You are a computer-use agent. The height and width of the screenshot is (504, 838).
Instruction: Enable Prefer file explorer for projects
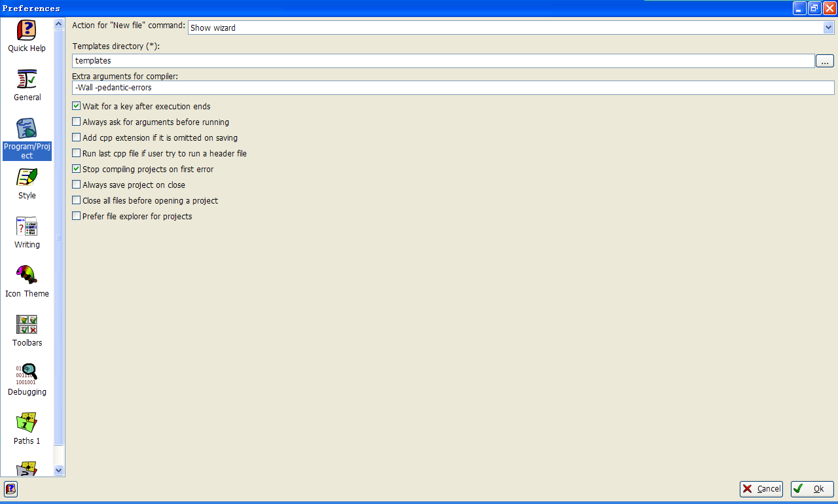(x=77, y=216)
